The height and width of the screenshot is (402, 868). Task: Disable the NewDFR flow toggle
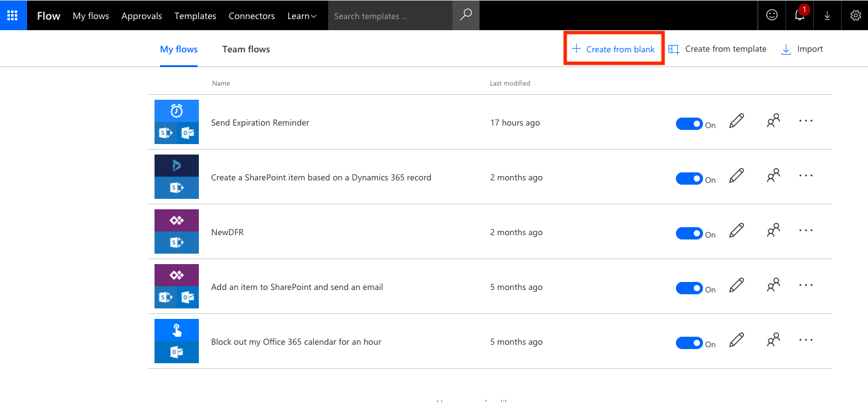pos(689,233)
